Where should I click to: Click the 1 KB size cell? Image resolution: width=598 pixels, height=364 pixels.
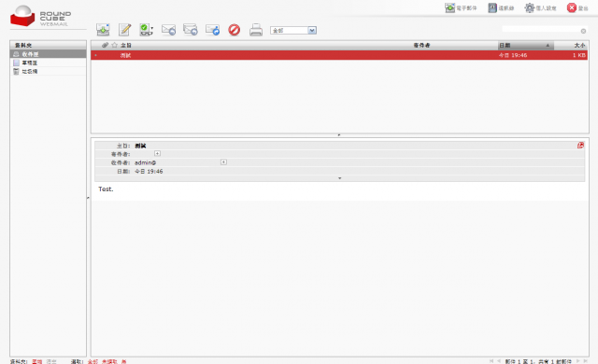tap(579, 55)
